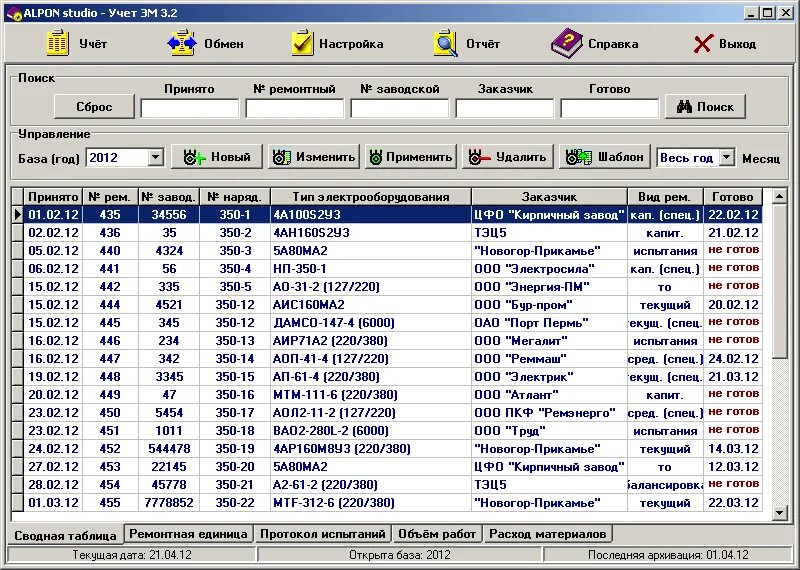Viewport: 800px width, 570px height.
Task: Select the row with 4АН160S2У3
Action: (388, 233)
